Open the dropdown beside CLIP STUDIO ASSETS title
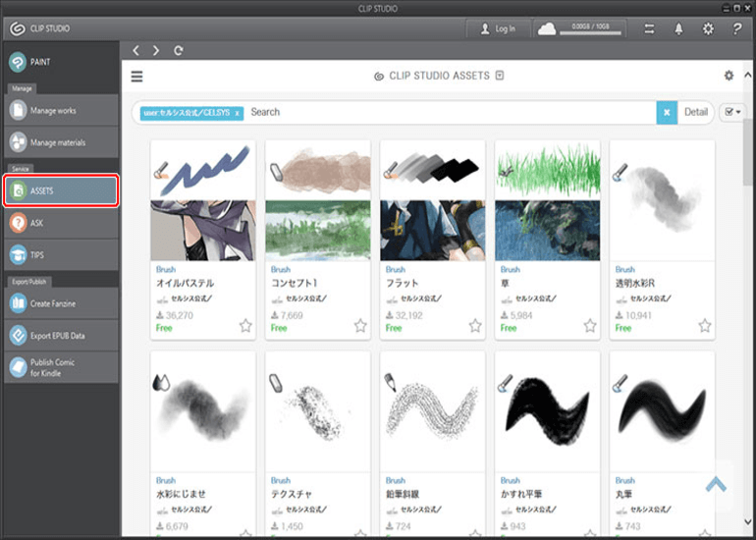This screenshot has width=756, height=540. click(500, 76)
